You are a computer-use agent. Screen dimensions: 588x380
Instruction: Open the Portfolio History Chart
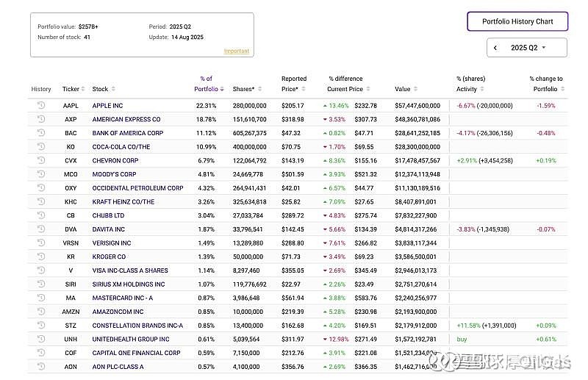[517, 21]
